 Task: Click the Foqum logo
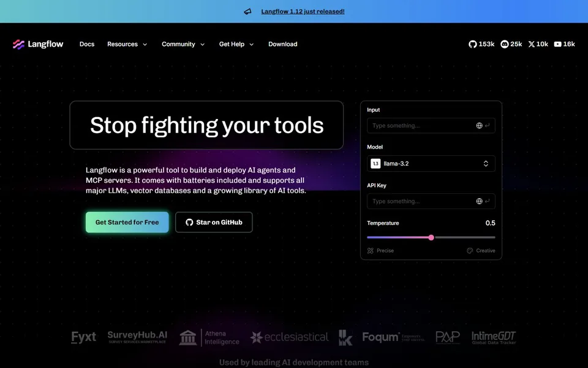pyautogui.click(x=393, y=337)
